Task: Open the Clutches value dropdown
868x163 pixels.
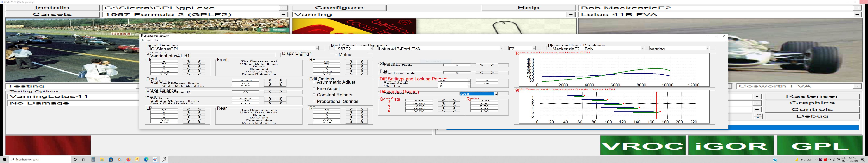Action: pos(469,86)
